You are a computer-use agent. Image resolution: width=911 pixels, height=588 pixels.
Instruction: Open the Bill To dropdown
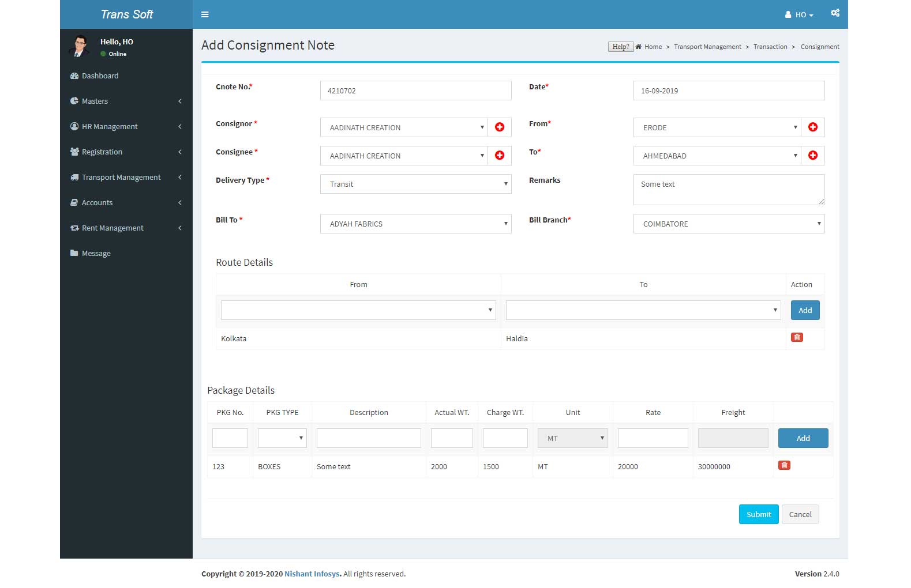coord(415,224)
